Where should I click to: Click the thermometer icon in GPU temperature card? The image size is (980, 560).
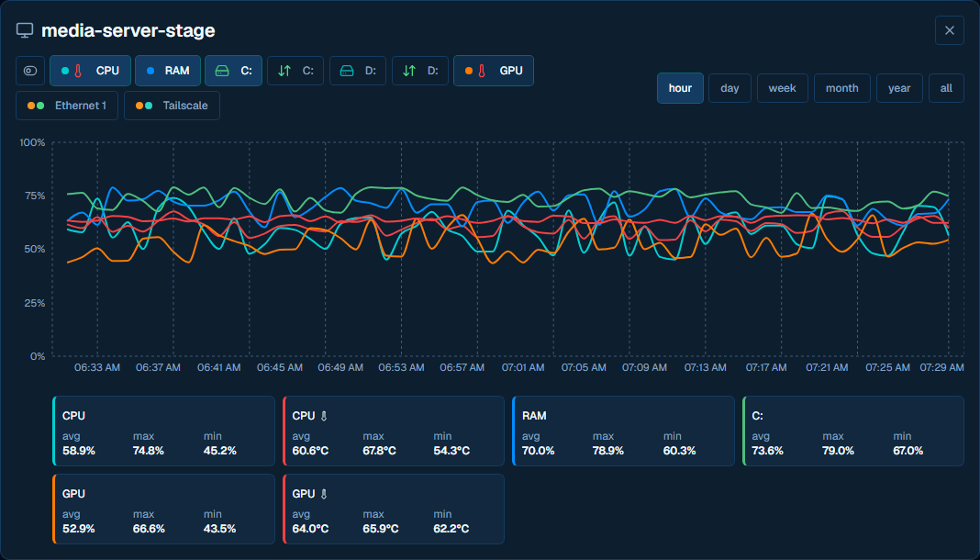coord(324,494)
